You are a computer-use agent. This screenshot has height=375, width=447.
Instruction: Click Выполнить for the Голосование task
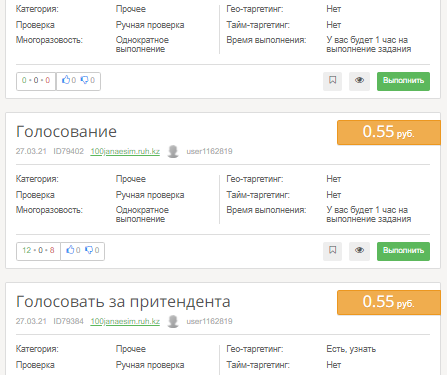coord(403,251)
